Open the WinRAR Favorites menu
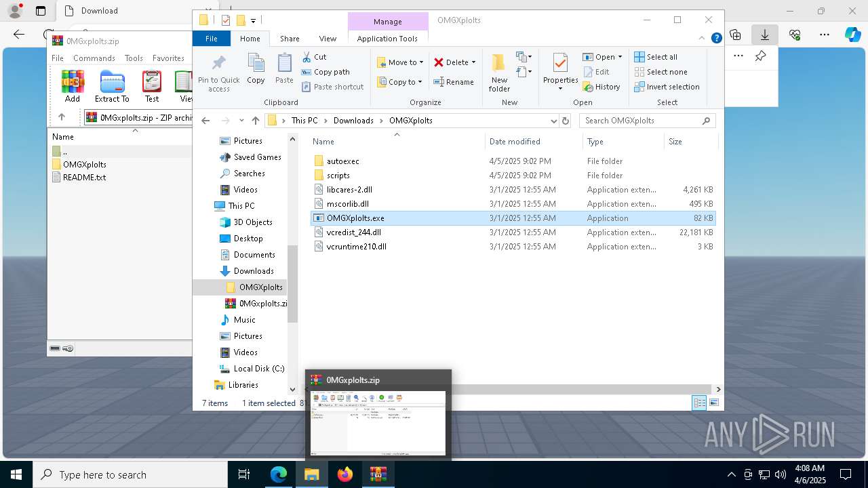 168,58
